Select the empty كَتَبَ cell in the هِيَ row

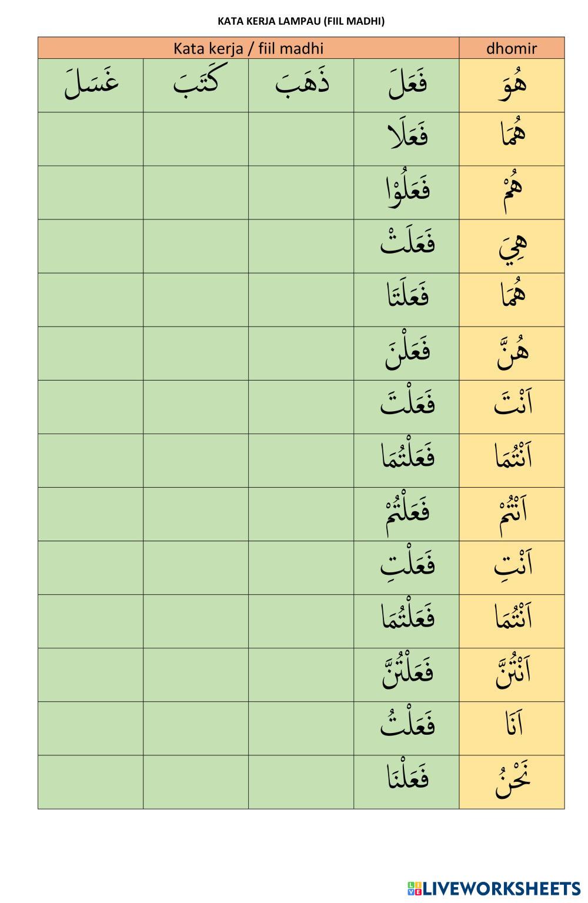196,246
